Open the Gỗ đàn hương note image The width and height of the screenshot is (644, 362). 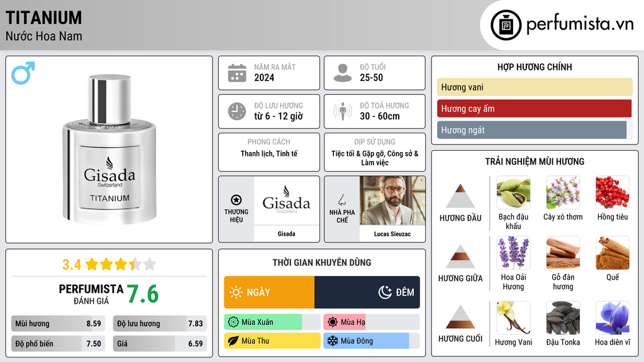pyautogui.click(x=563, y=253)
